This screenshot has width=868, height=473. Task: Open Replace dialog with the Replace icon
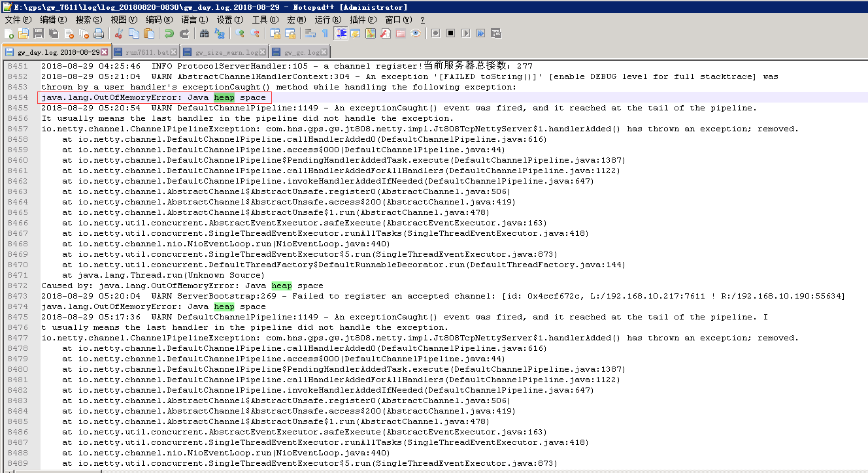[219, 33]
